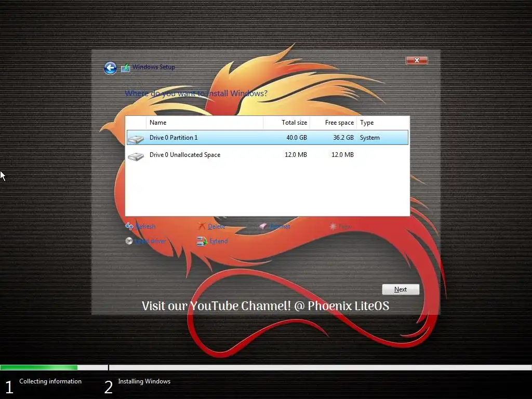Click the disc icon for Load driver
Viewport: 532px width, 399px height.
pos(129,241)
